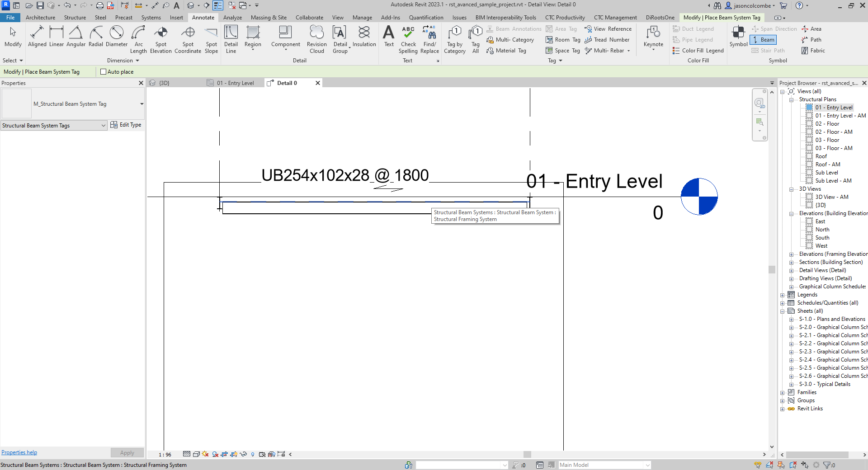Click the Material Tag button
This screenshot has height=470, width=868.
(x=506, y=51)
